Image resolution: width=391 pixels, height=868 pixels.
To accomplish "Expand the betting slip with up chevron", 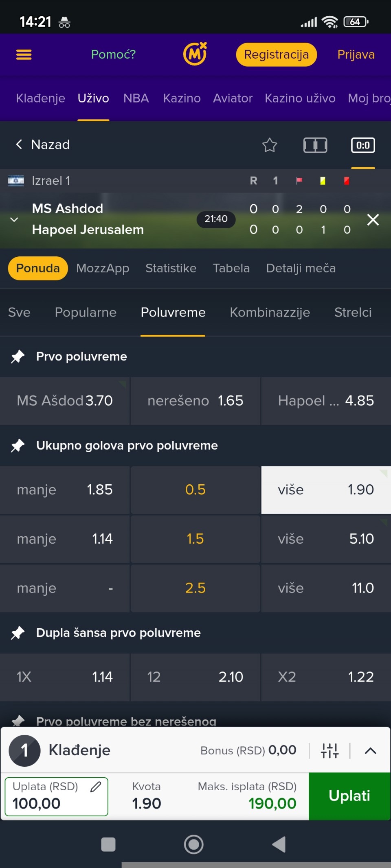I will pyautogui.click(x=370, y=750).
